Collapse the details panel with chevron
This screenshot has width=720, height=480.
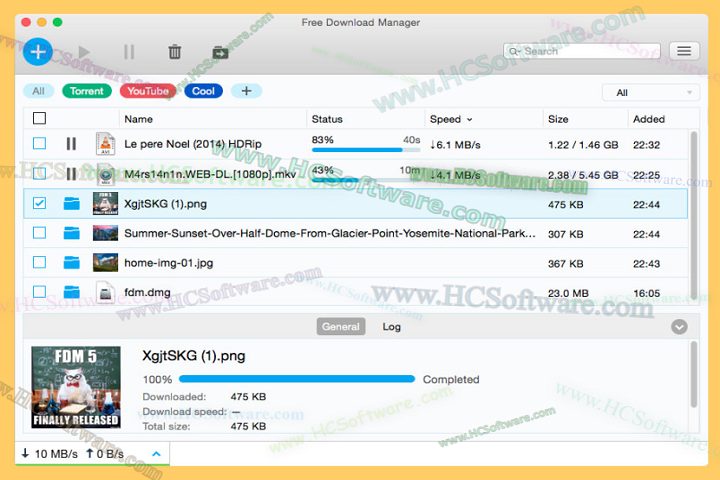tap(679, 327)
